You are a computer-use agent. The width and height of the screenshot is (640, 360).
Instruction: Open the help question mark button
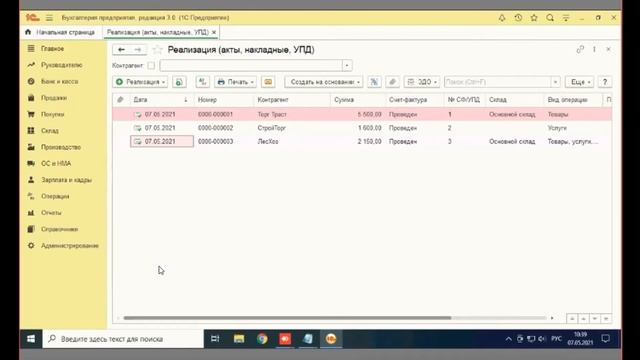point(605,82)
